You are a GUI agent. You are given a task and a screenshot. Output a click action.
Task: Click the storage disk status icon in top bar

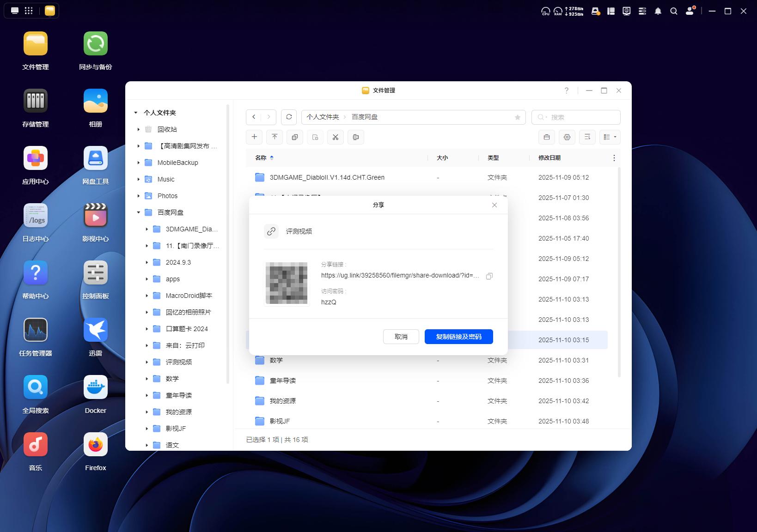tap(596, 11)
